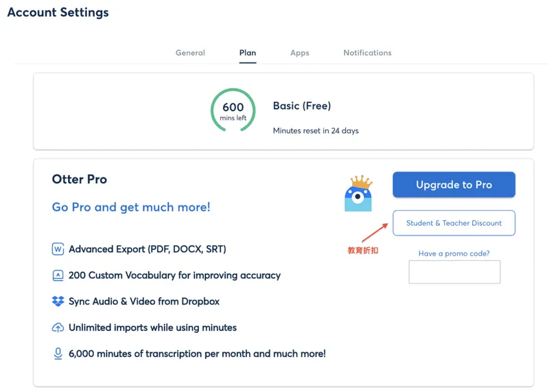Image resolution: width=549 pixels, height=392 pixels.
Task: Switch to the Apps tab
Action: [x=299, y=53]
